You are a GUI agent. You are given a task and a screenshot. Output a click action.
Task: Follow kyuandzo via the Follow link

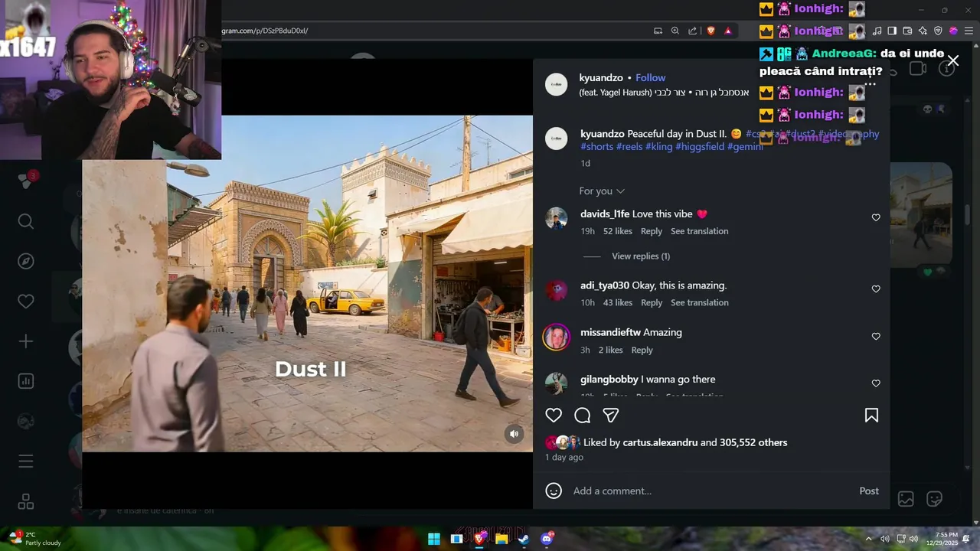(x=651, y=78)
